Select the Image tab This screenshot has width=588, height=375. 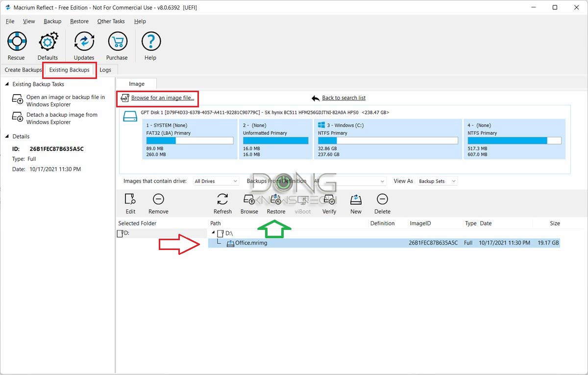[x=137, y=84]
